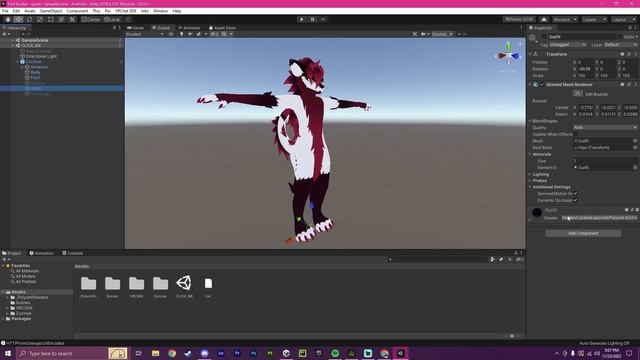Open the Window menu

click(160, 11)
